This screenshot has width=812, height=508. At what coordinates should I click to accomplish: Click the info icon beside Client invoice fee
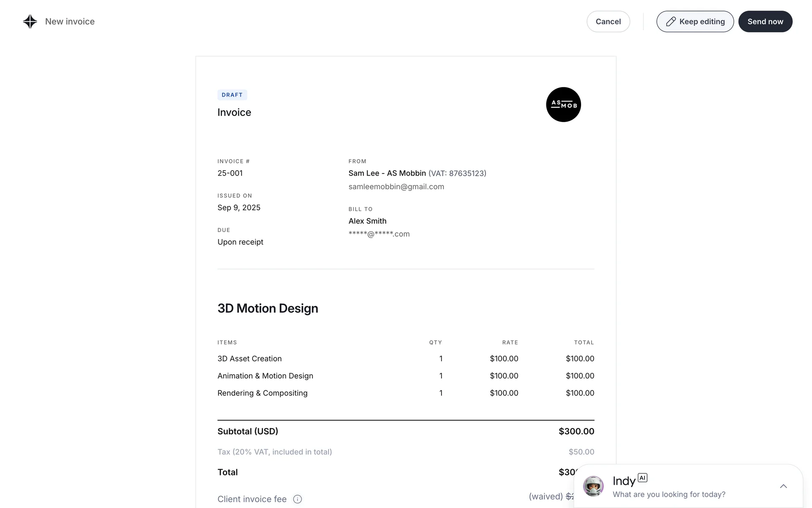tap(297, 499)
